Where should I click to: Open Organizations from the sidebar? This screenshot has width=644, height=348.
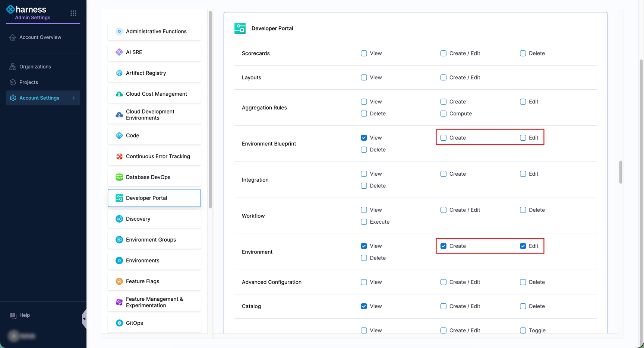34,66
